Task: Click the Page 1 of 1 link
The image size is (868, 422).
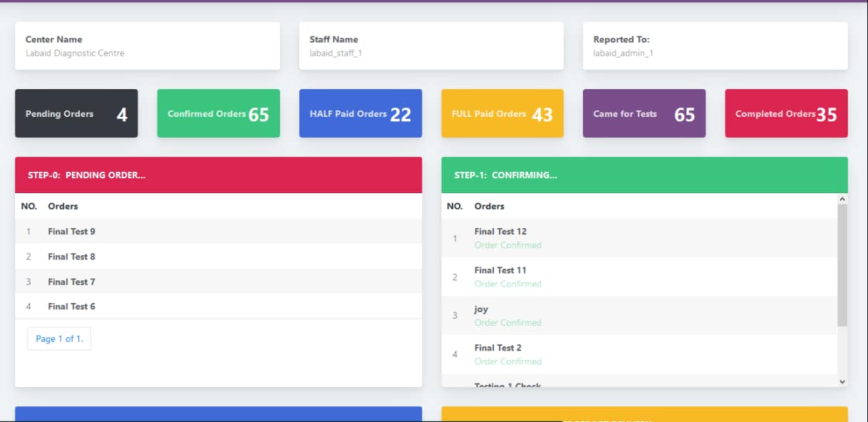Action: pyautogui.click(x=59, y=338)
